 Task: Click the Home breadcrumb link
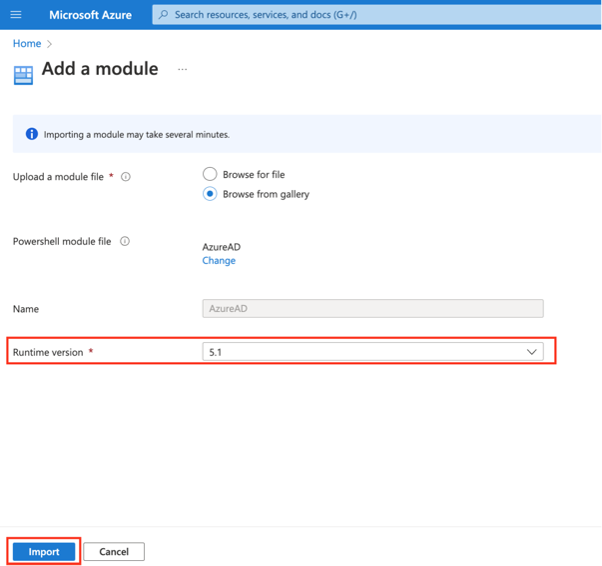(x=27, y=43)
